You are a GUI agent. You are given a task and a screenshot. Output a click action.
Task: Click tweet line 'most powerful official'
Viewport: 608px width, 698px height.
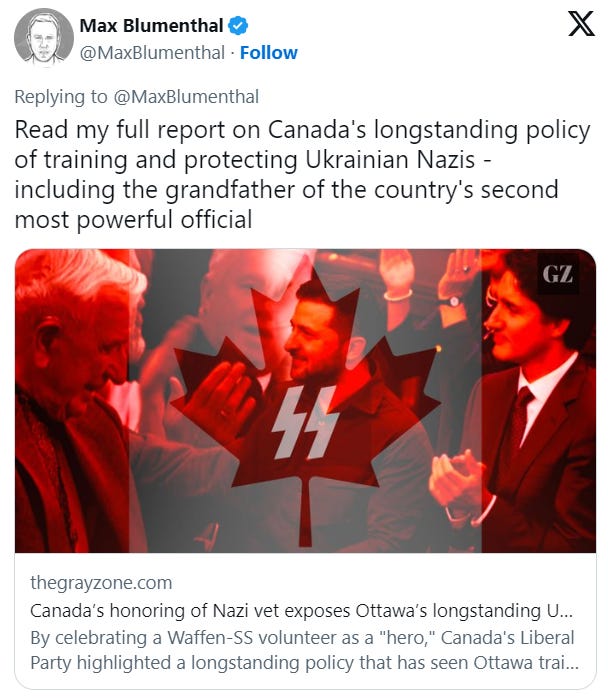coord(134,219)
